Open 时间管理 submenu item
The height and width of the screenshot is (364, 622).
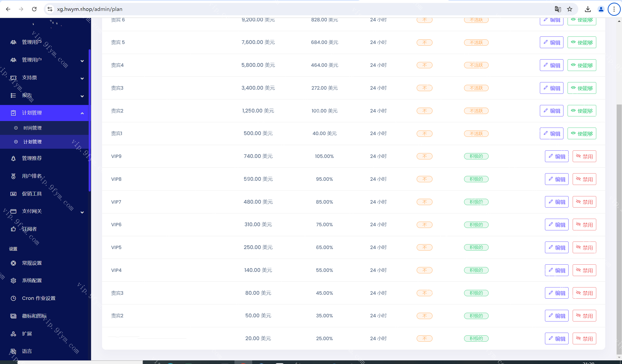[x=33, y=128]
